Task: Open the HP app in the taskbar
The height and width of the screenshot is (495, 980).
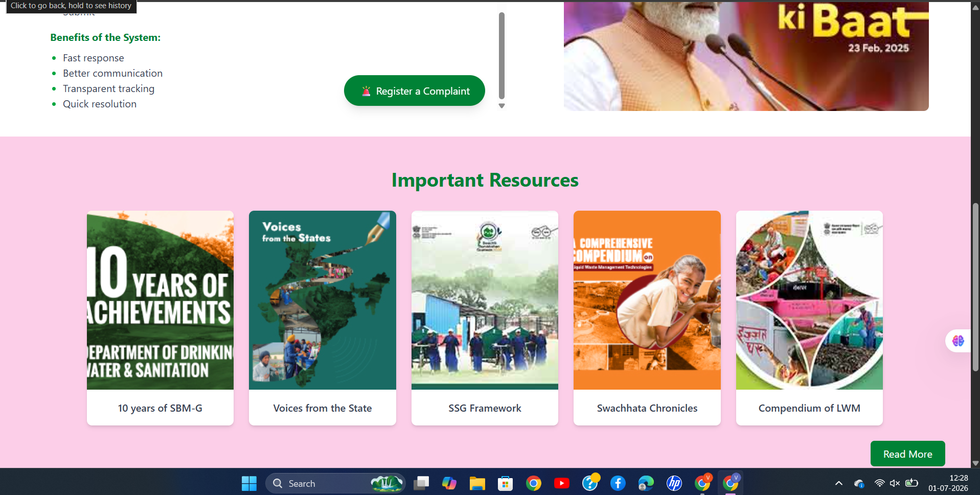Action: pyautogui.click(x=674, y=483)
